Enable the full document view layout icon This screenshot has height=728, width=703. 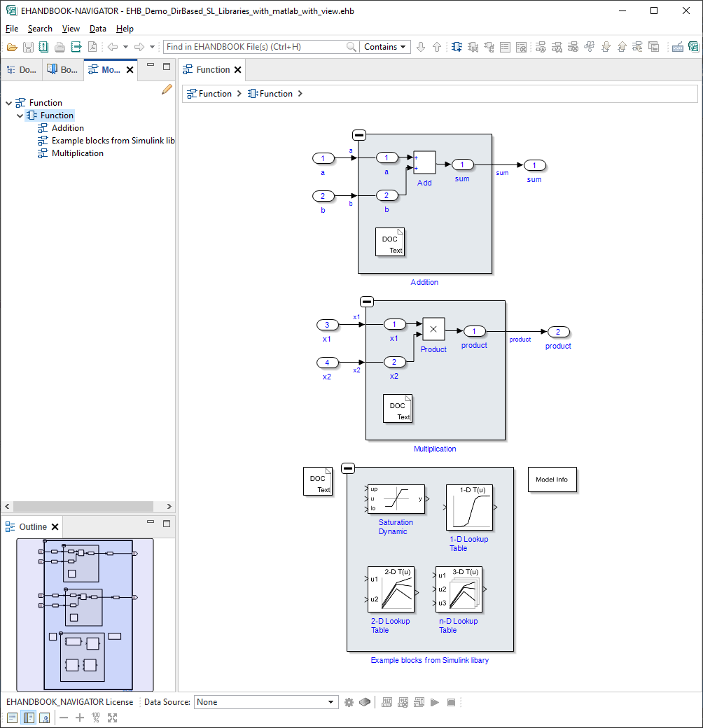coord(12,717)
